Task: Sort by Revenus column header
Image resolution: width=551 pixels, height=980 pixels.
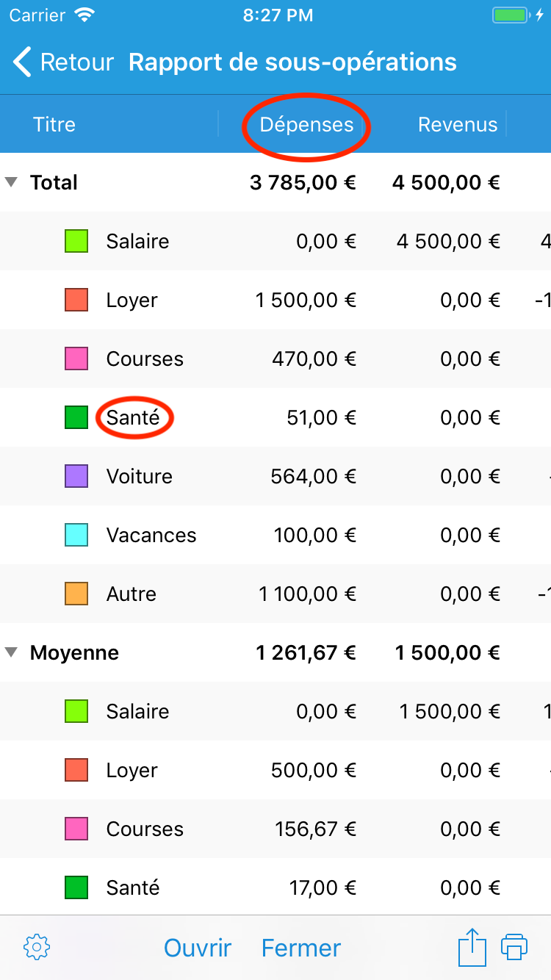Action: 458,125
